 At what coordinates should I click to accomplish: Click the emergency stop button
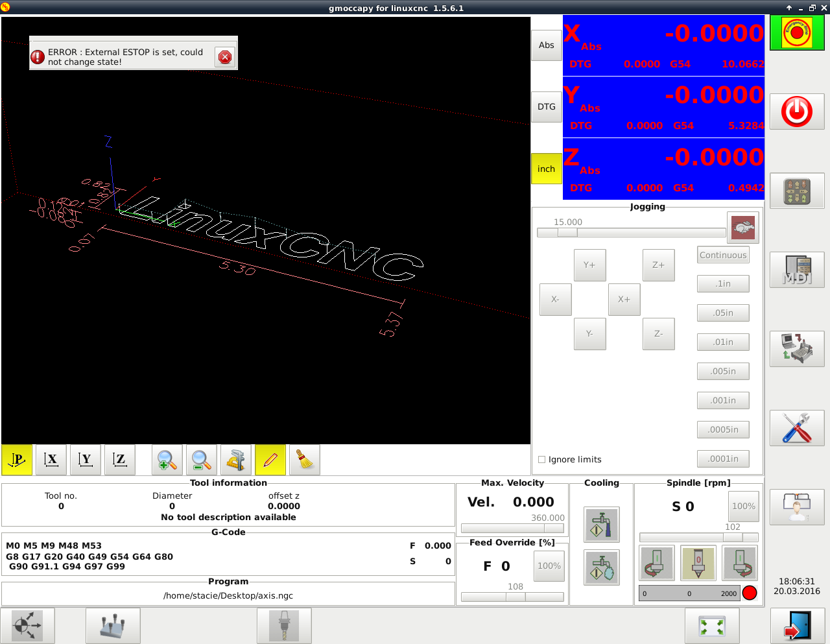point(797,32)
